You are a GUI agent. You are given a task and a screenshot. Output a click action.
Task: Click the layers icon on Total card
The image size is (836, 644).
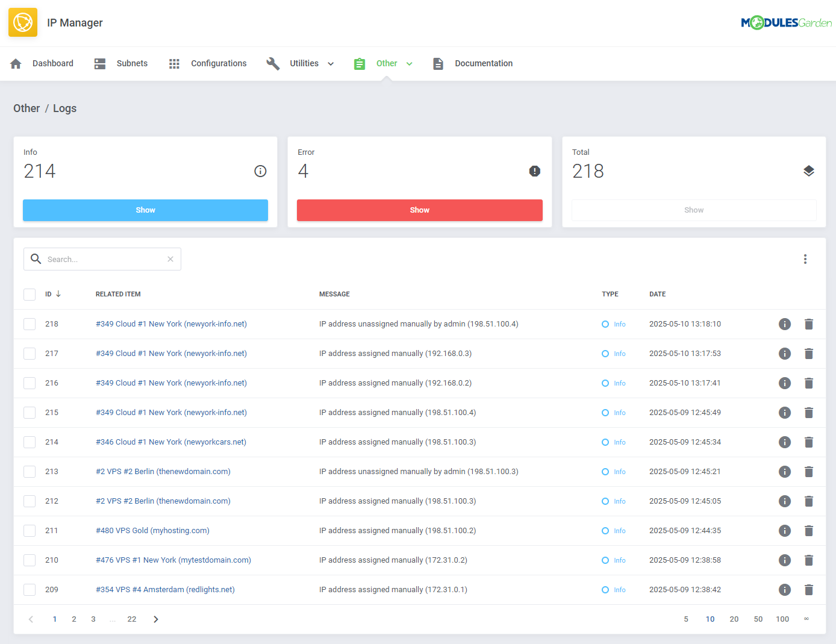809,170
